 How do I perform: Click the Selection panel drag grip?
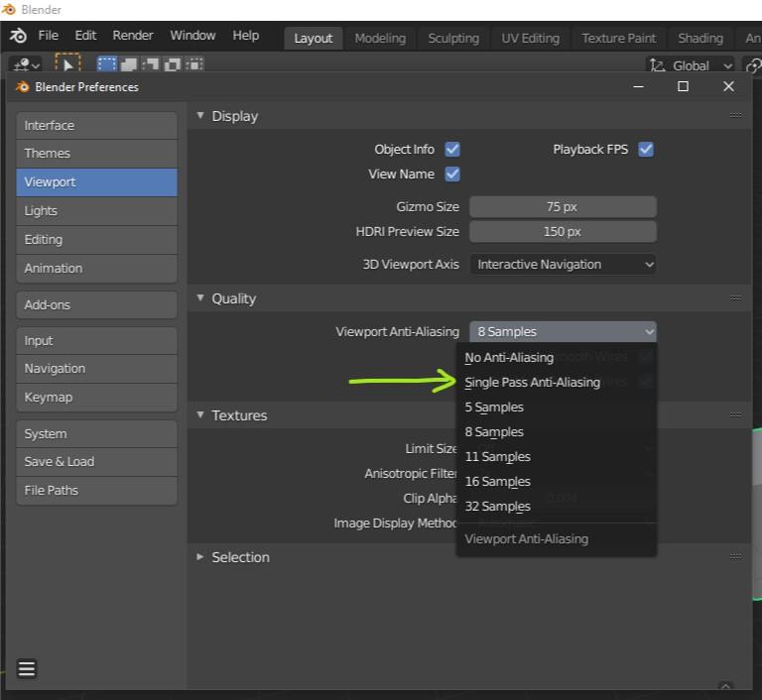(x=736, y=556)
